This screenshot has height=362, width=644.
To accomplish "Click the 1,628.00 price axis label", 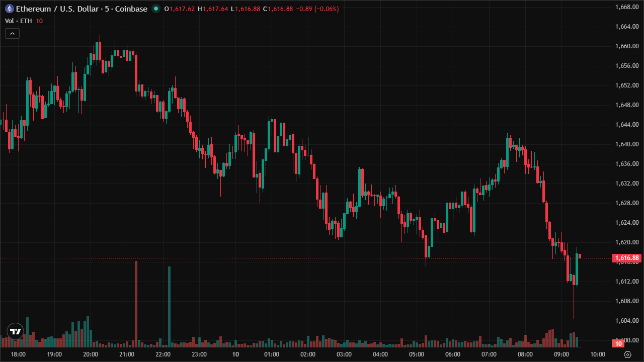I will click(x=627, y=203).
